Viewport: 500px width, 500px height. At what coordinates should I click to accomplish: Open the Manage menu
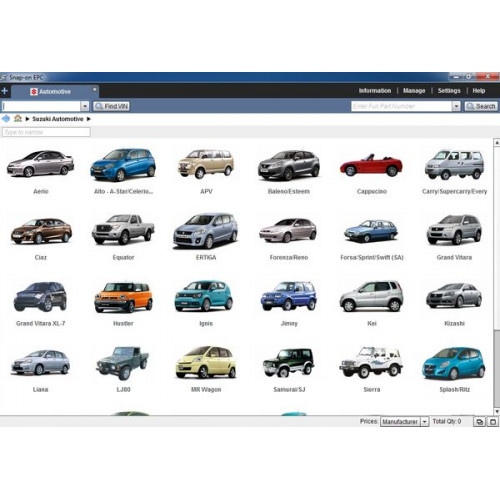click(414, 91)
